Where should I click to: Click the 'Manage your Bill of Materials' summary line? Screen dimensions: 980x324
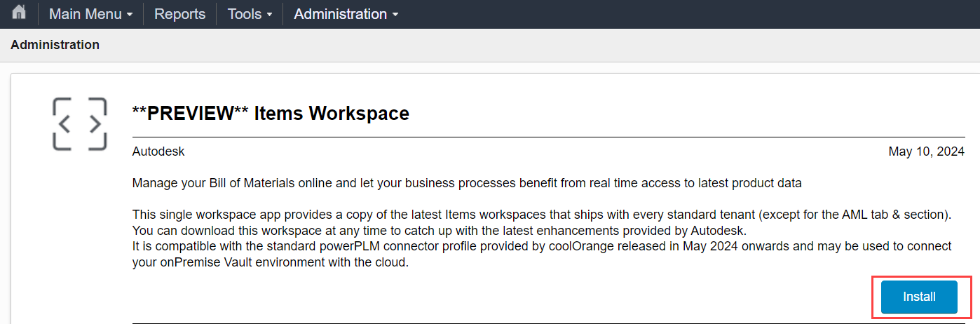466,183
